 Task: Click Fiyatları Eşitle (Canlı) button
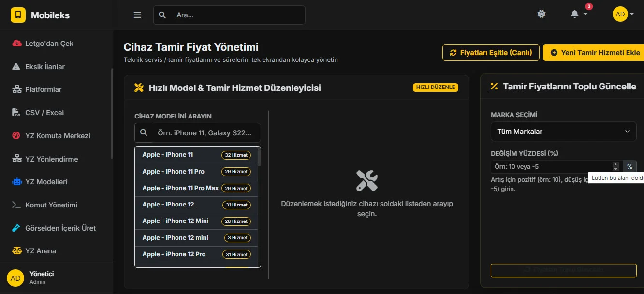(x=491, y=53)
